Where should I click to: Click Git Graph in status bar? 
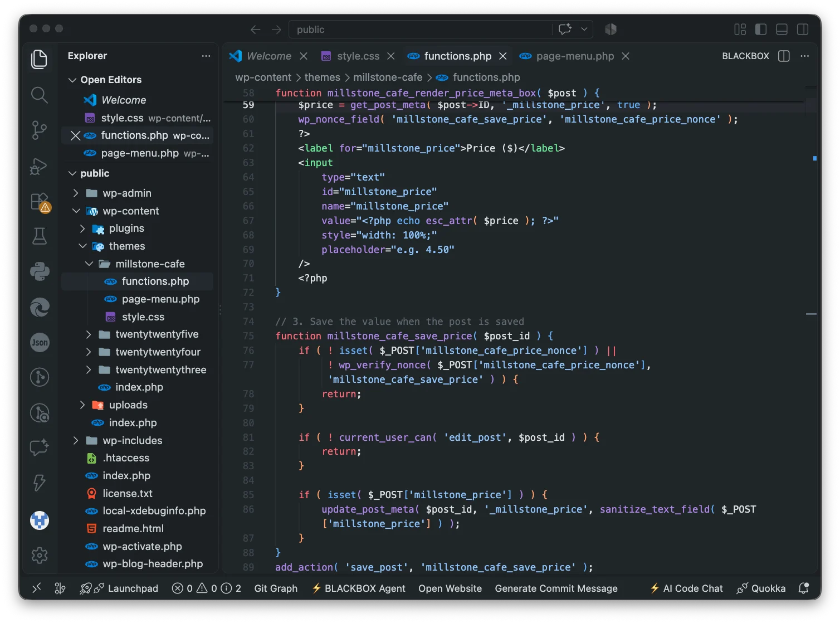276,588
